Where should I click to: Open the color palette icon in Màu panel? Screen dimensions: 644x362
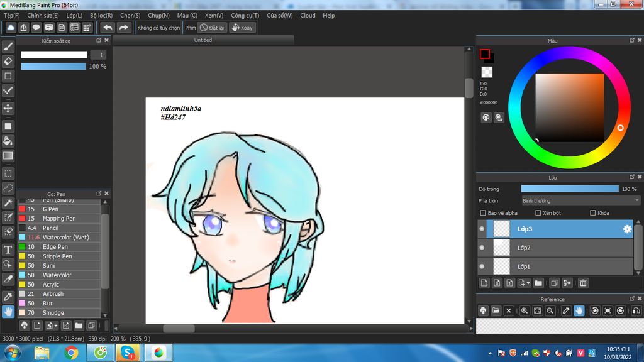[x=486, y=118]
